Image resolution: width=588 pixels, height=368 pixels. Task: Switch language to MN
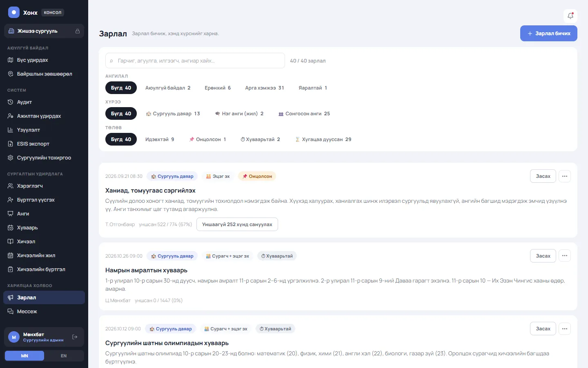24,356
